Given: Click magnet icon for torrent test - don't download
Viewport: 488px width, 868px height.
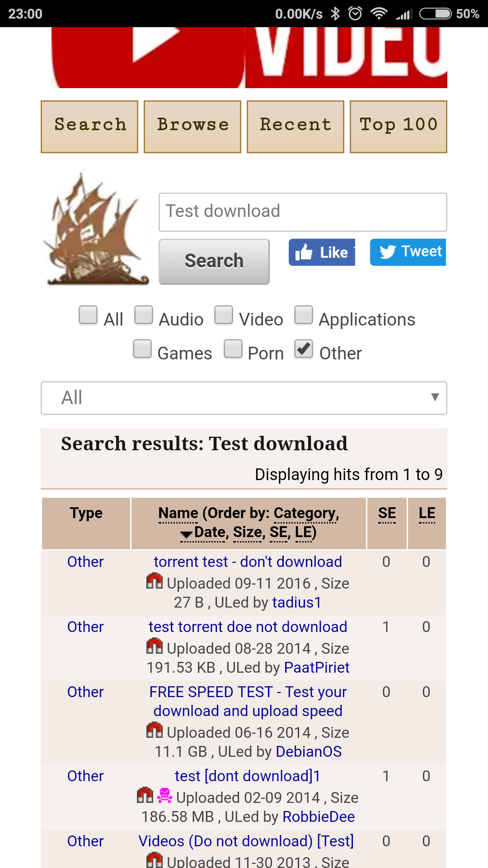Looking at the screenshot, I should [x=155, y=581].
